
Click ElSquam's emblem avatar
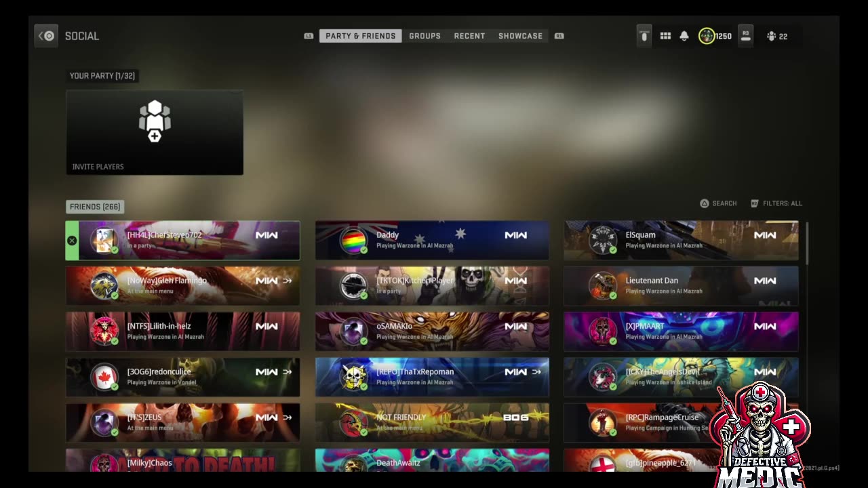pos(602,241)
